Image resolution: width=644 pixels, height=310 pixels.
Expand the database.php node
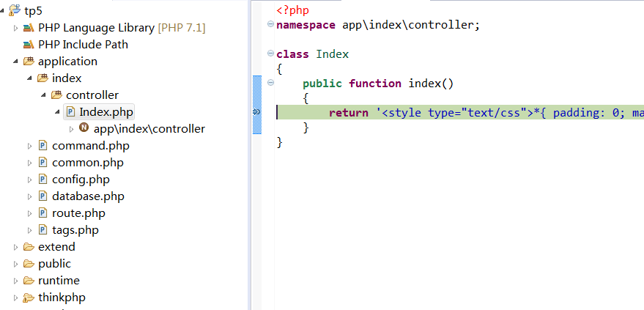(29, 196)
